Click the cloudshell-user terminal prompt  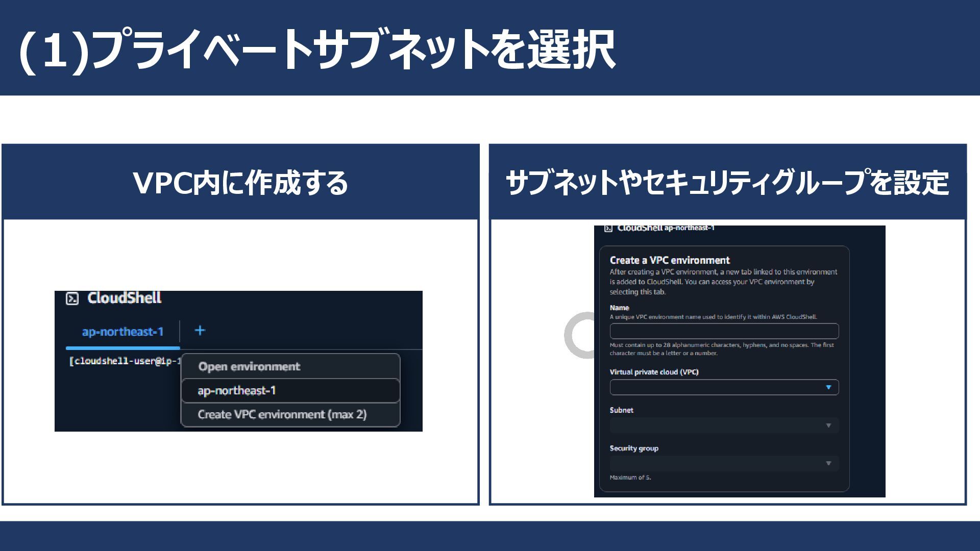[x=125, y=361]
